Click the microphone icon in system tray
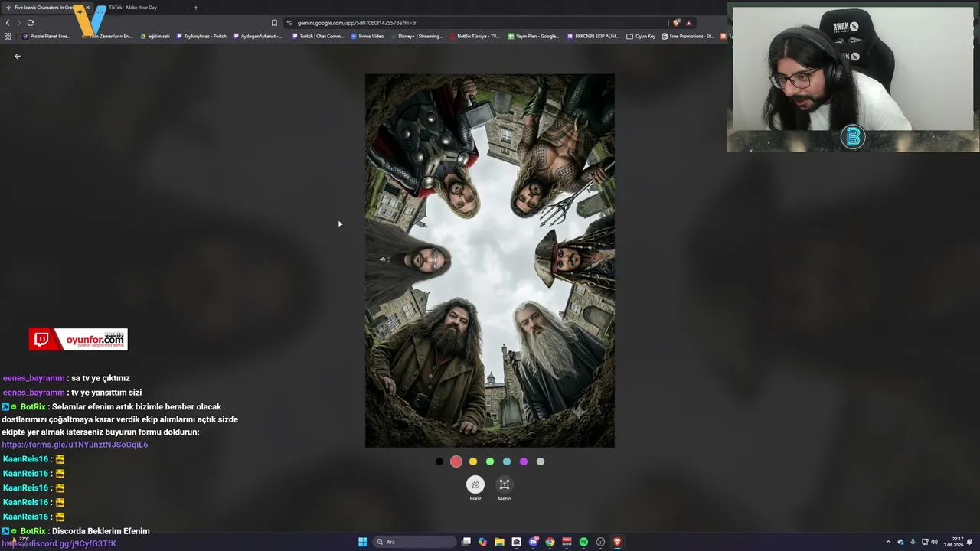980x551 pixels. tap(913, 542)
